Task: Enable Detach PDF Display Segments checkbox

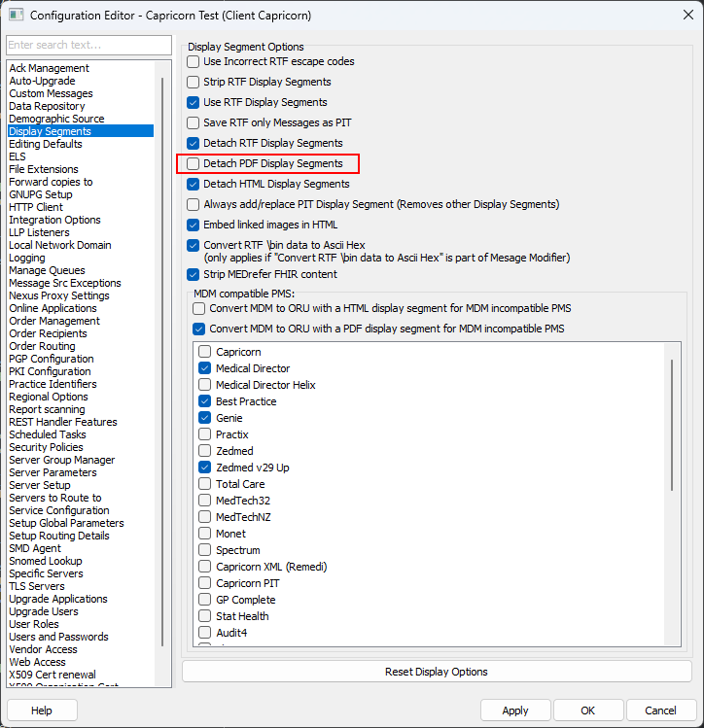Action: (x=194, y=164)
